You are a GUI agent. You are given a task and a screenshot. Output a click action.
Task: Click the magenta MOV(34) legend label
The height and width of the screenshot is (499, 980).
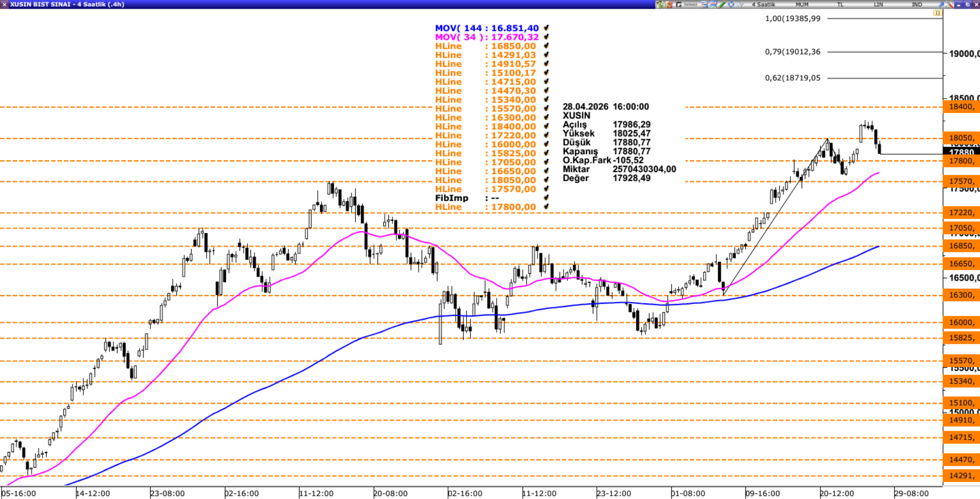pyautogui.click(x=486, y=37)
